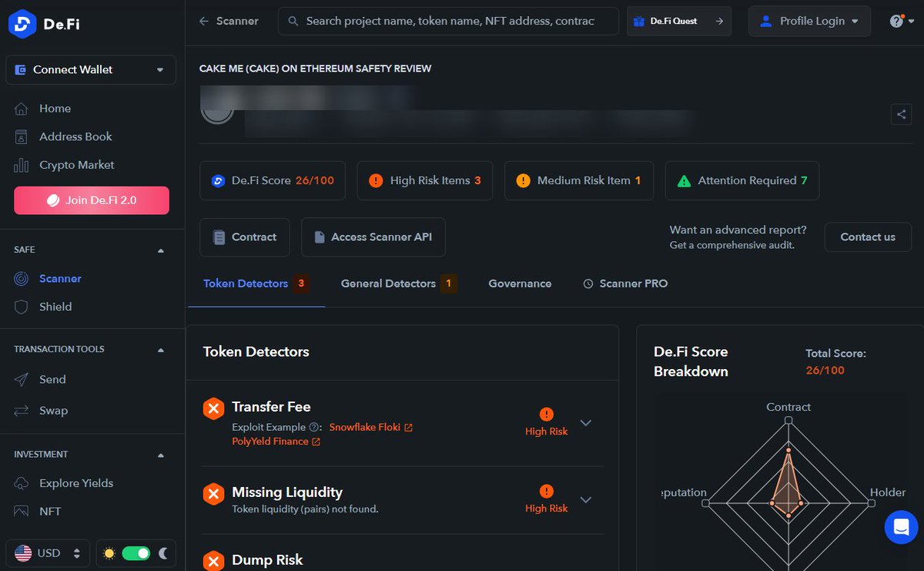Click the 'Token liquidity (pairs) not found.' text
This screenshot has width=924, height=571.
pyautogui.click(x=305, y=509)
